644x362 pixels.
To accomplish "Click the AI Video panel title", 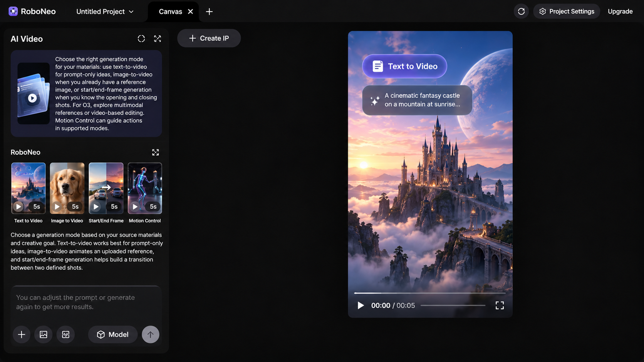I will pos(27,39).
